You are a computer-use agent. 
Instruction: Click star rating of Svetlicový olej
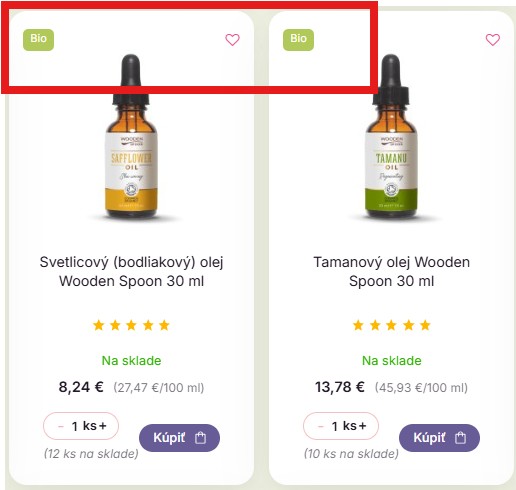[131, 325]
